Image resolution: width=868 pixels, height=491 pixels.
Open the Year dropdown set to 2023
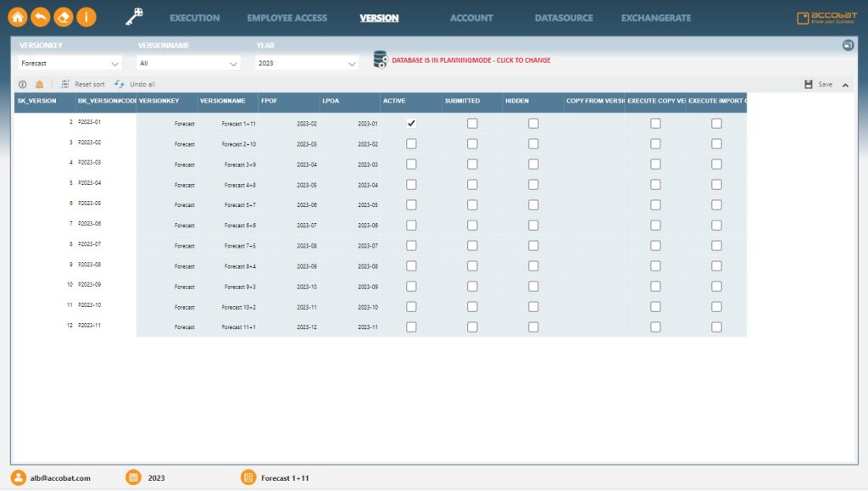pos(305,63)
